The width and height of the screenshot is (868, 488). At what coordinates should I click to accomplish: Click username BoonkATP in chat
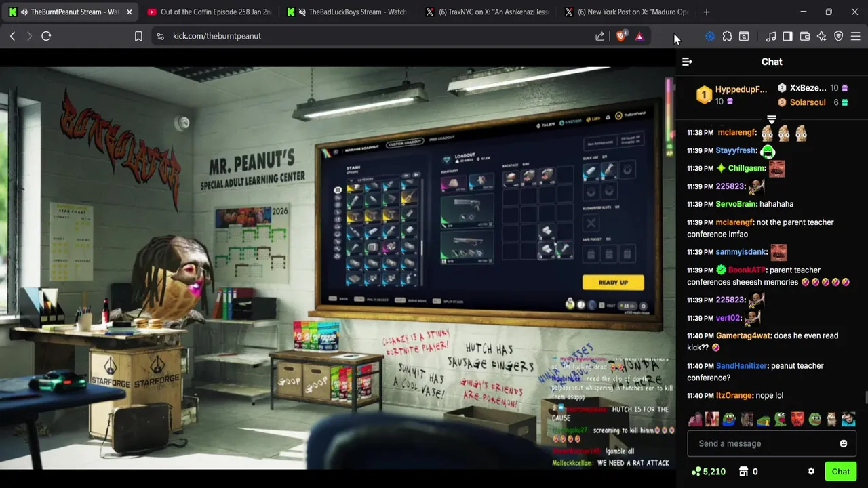pos(747,270)
